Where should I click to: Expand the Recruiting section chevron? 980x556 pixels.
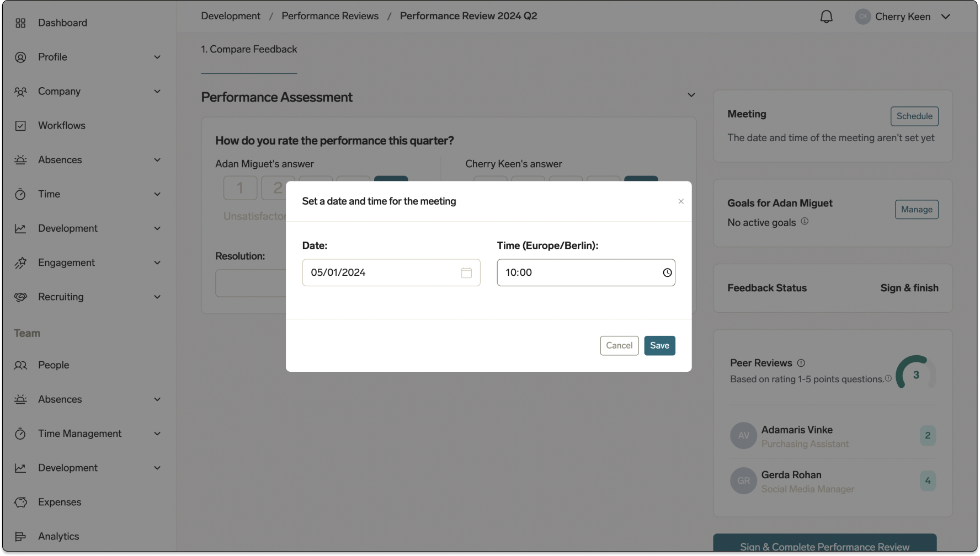tap(157, 297)
